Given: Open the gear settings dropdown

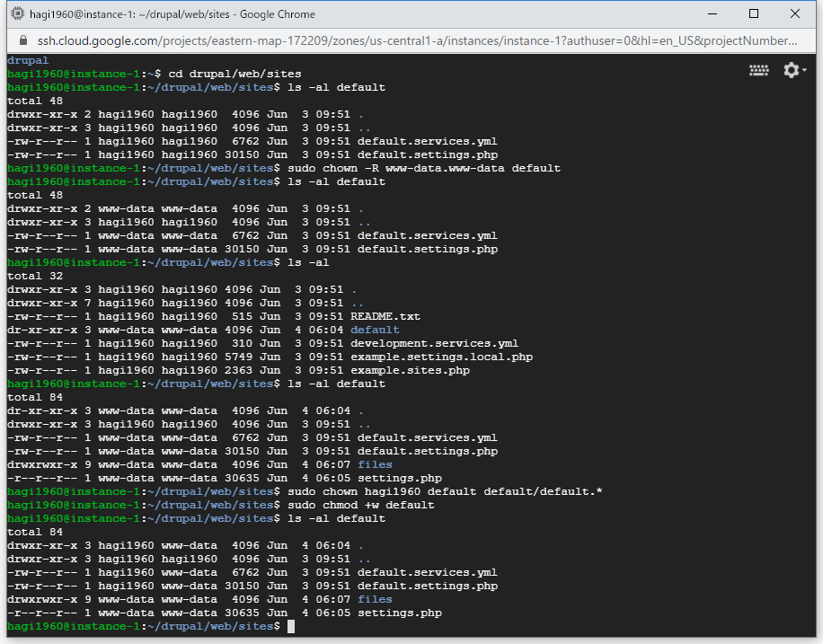Looking at the screenshot, I should (794, 70).
